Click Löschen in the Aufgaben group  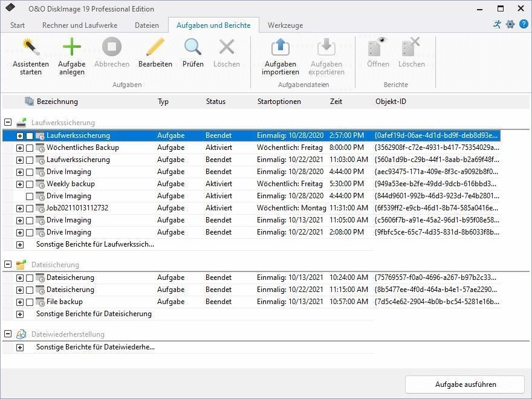coord(226,53)
